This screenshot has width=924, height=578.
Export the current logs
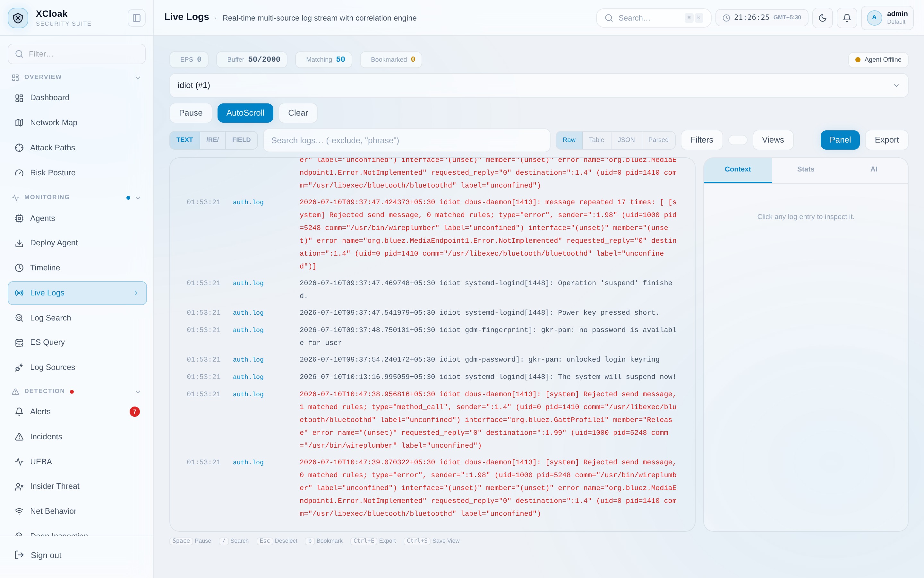(x=886, y=140)
